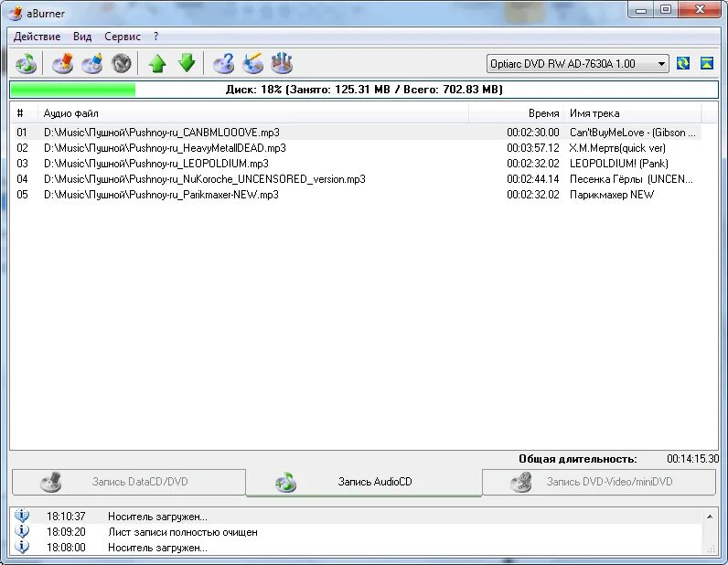Screen dimensions: 728x565
Task: Open the Сервис menu
Action: [x=123, y=37]
